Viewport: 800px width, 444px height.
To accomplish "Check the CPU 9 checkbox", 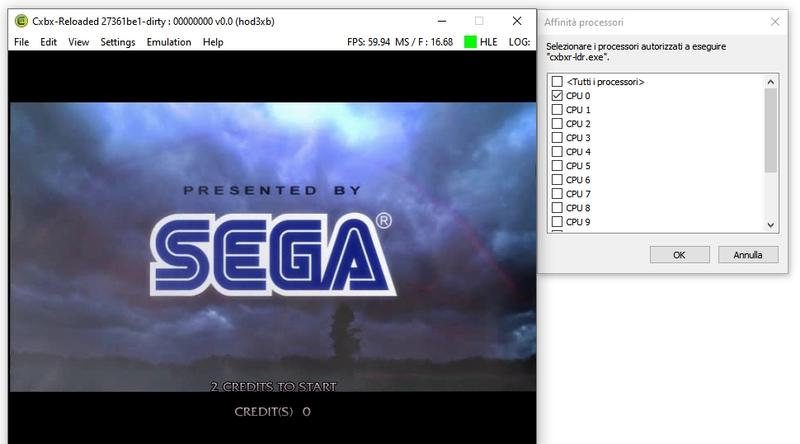I will [557, 222].
